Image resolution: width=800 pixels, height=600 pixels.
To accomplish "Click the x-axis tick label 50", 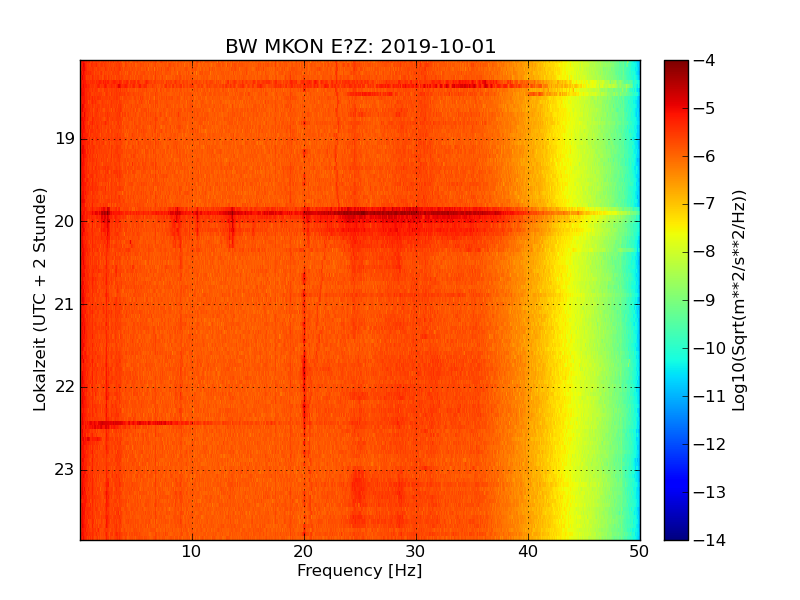I will tap(639, 552).
